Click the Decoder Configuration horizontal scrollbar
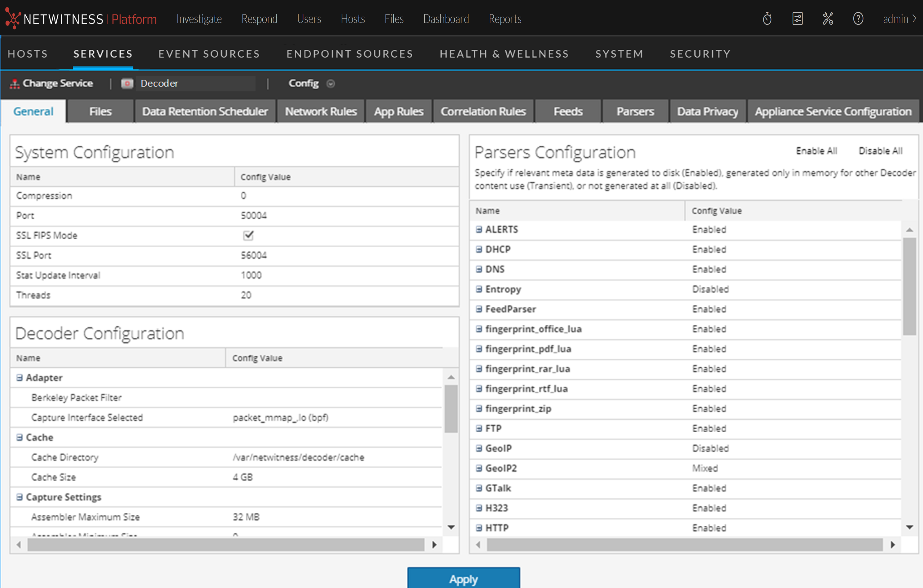The width and height of the screenshot is (923, 588). click(225, 544)
